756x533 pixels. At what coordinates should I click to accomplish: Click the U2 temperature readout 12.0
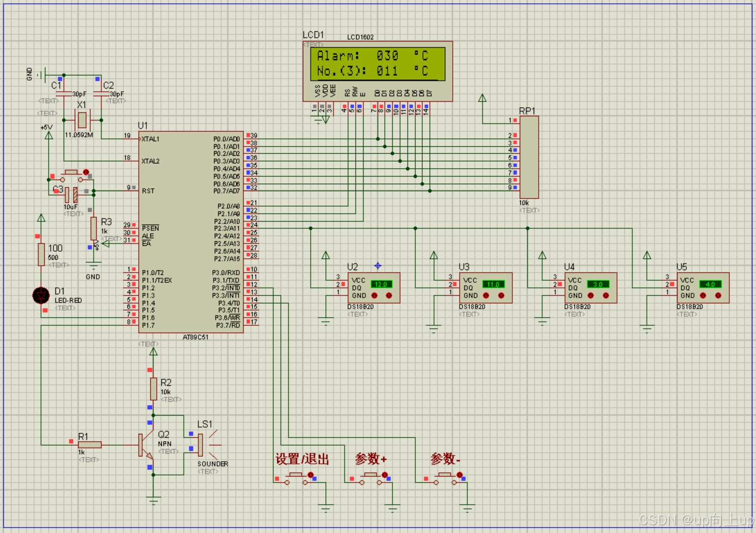(381, 284)
